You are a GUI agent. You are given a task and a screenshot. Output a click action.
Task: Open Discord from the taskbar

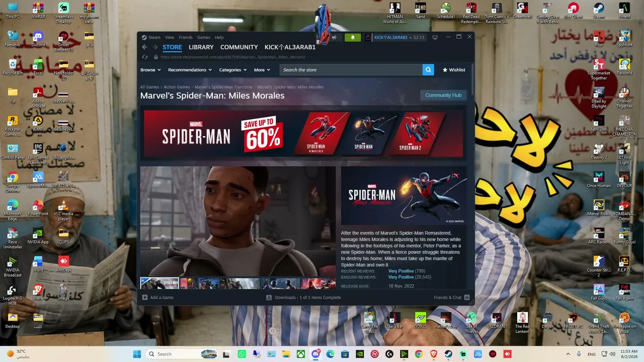315,354
